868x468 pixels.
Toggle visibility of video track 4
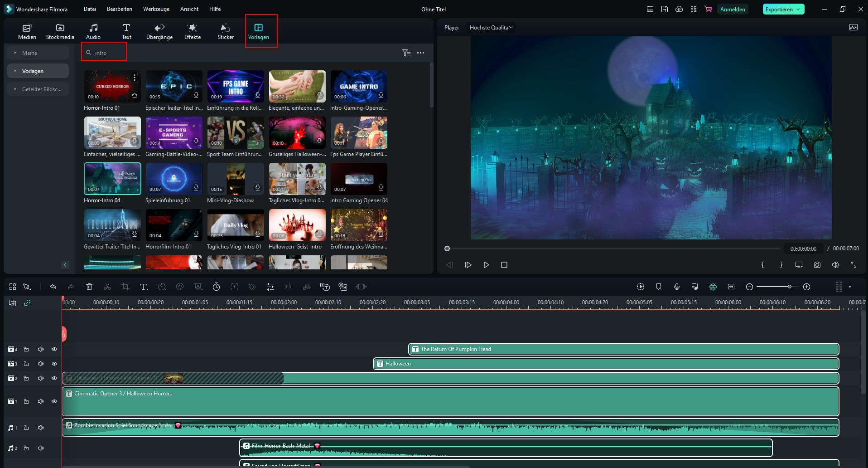(x=54, y=349)
